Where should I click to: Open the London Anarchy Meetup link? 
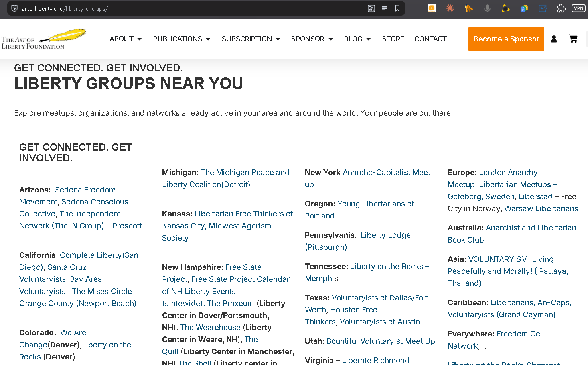pos(493,178)
